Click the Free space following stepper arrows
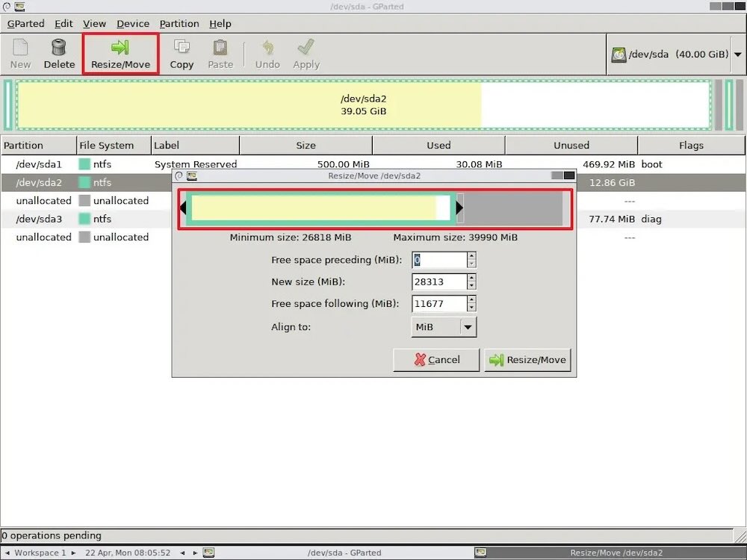Image resolution: width=747 pixels, height=560 pixels. [x=471, y=304]
